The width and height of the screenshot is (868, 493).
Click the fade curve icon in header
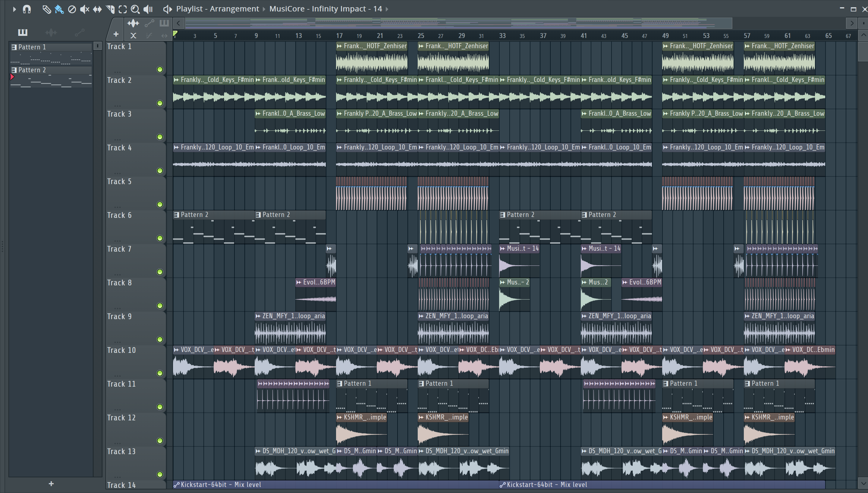pyautogui.click(x=149, y=36)
